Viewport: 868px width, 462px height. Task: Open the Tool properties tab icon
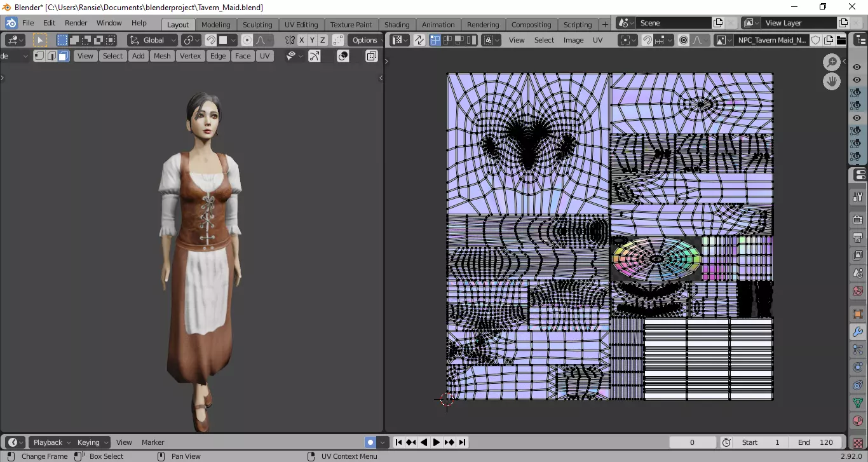[x=858, y=197]
